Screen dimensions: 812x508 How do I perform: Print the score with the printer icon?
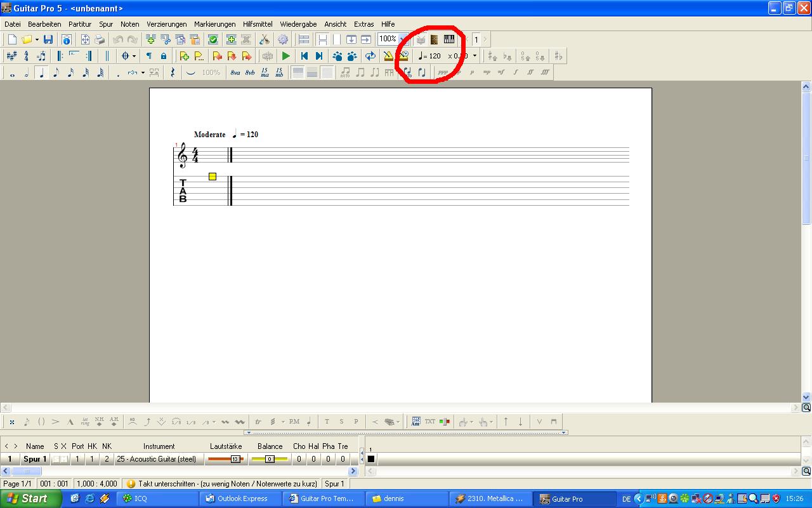point(100,39)
